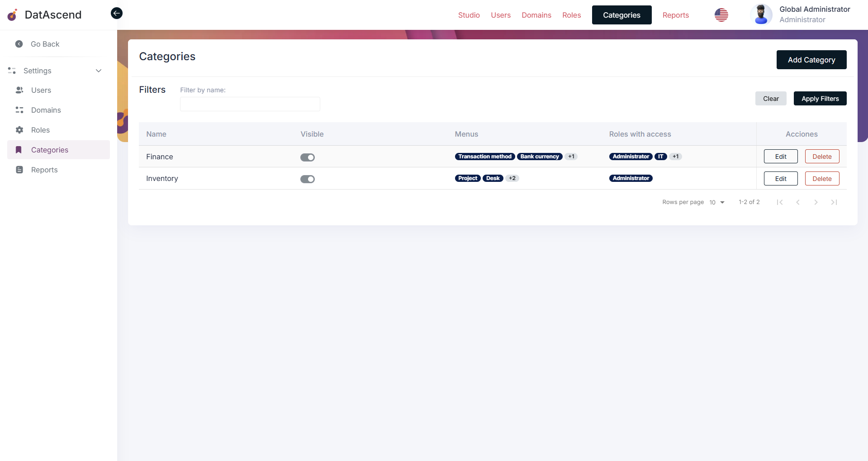868x461 pixels.
Task: Open the Rows per page dropdown
Action: coord(716,202)
